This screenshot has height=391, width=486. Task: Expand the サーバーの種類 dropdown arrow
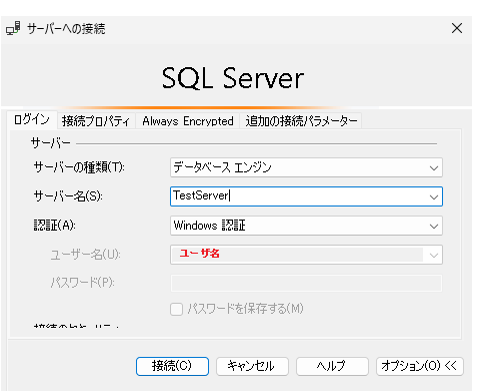434,168
